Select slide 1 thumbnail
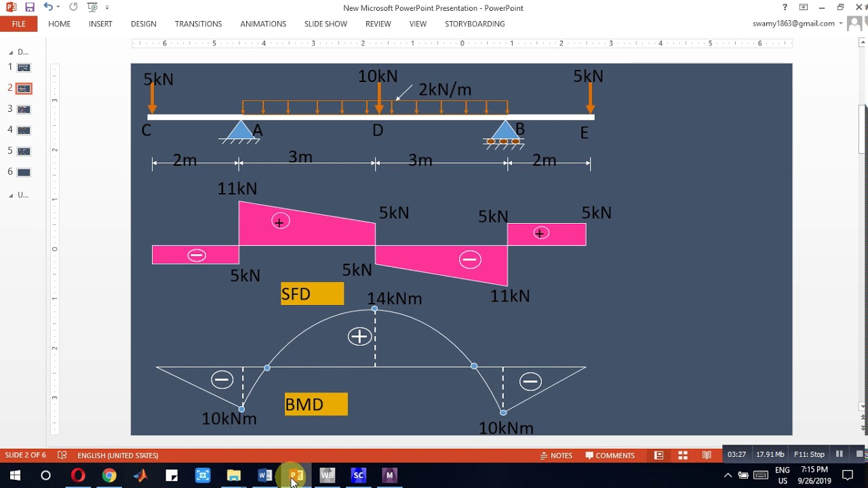The height and width of the screenshot is (488, 868). tap(24, 67)
